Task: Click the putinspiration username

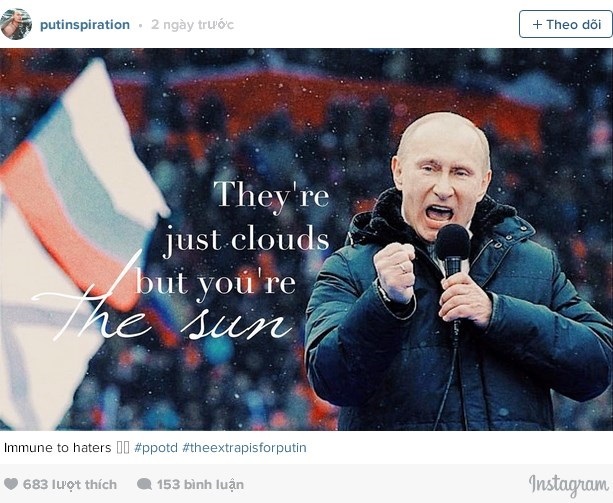Action: pyautogui.click(x=85, y=25)
